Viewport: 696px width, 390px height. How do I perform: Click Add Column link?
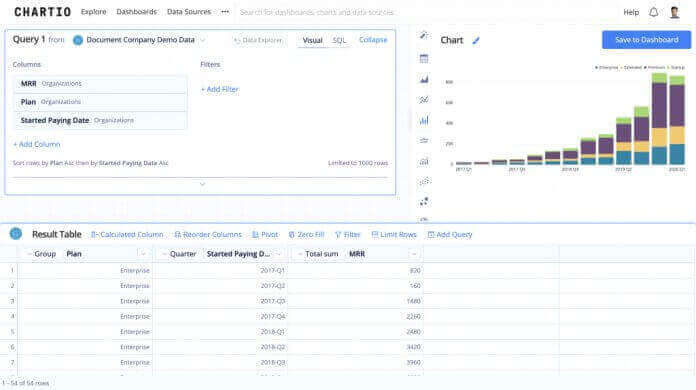click(37, 144)
